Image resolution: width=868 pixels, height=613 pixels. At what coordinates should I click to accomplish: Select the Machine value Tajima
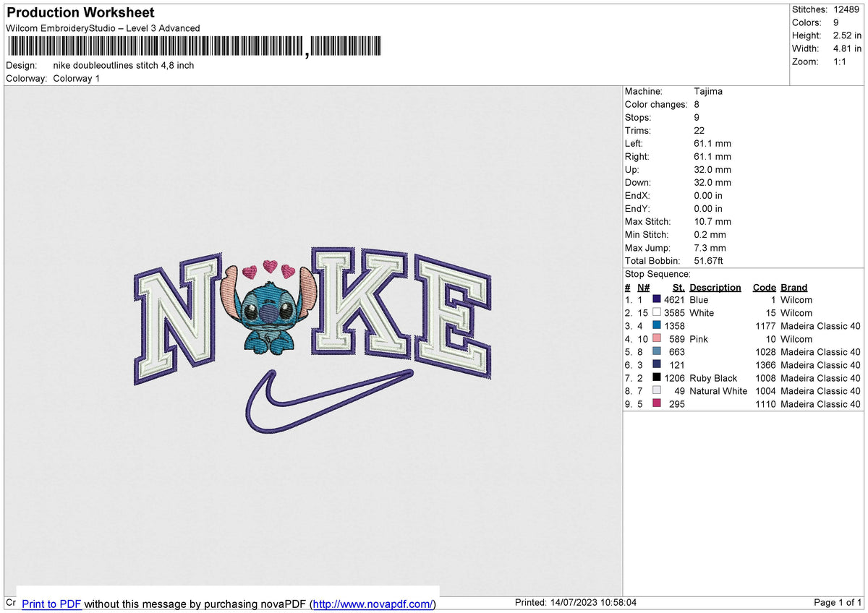click(x=708, y=91)
